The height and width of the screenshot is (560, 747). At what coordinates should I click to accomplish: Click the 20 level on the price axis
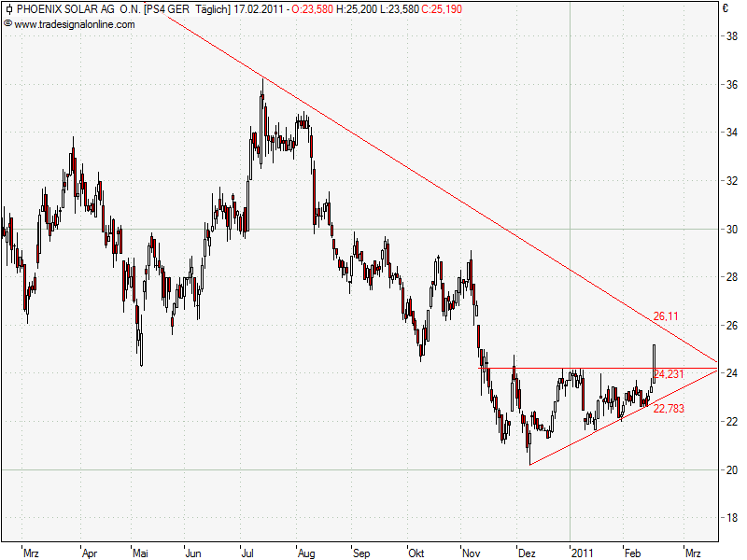(x=732, y=469)
